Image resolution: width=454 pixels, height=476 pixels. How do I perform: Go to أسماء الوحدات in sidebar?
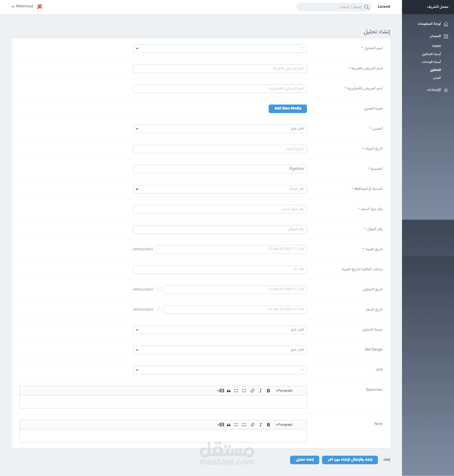(x=431, y=62)
